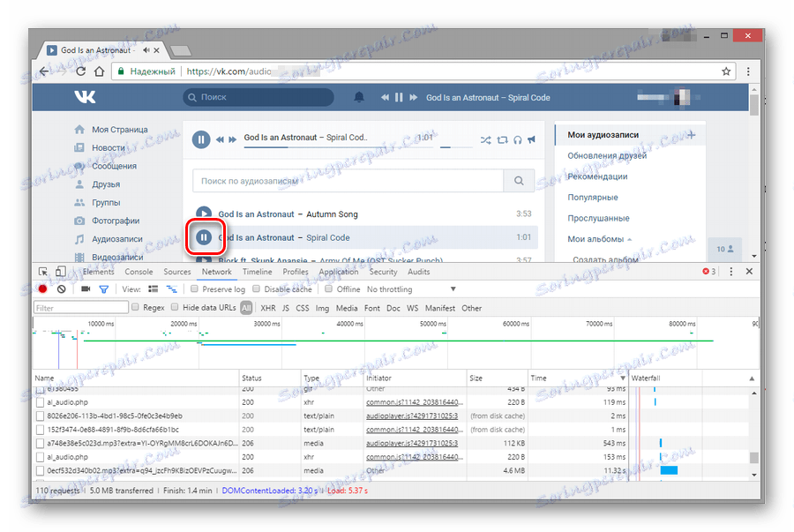Stop network recording with the red record button
The height and width of the screenshot is (532, 794).
coord(42,289)
